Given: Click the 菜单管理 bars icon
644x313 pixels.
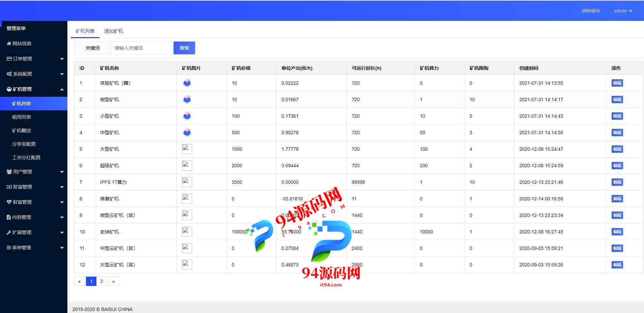Looking at the screenshot, I should click(9, 248).
